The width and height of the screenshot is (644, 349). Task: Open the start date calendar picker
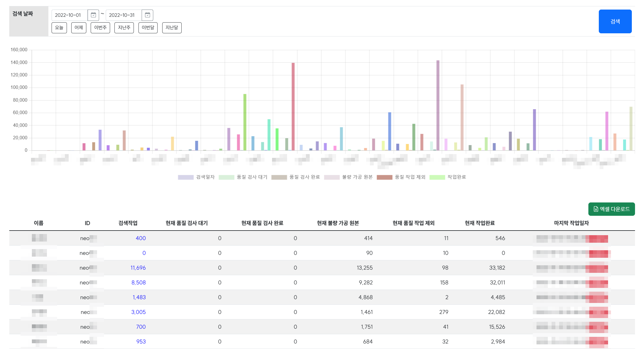(93, 15)
